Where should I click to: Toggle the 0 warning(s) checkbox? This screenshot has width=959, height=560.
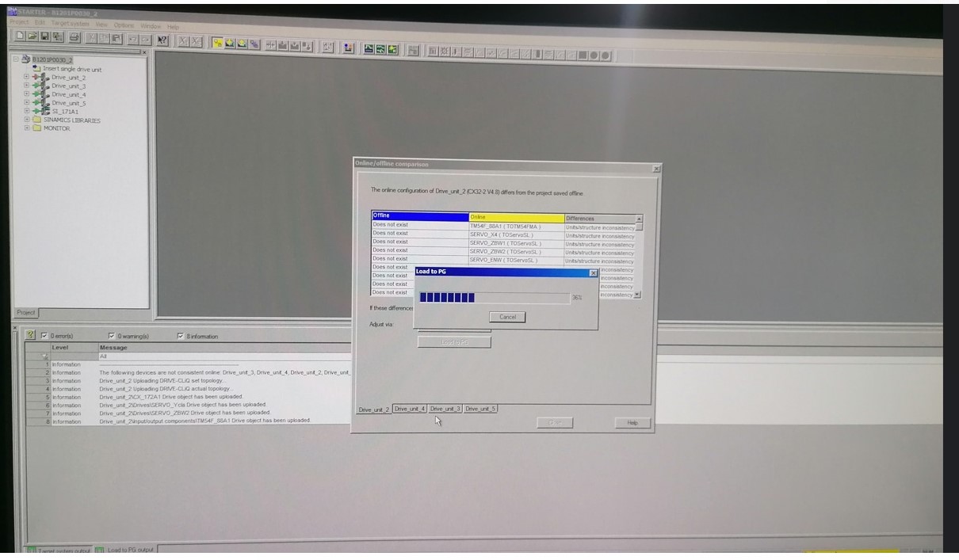(112, 336)
